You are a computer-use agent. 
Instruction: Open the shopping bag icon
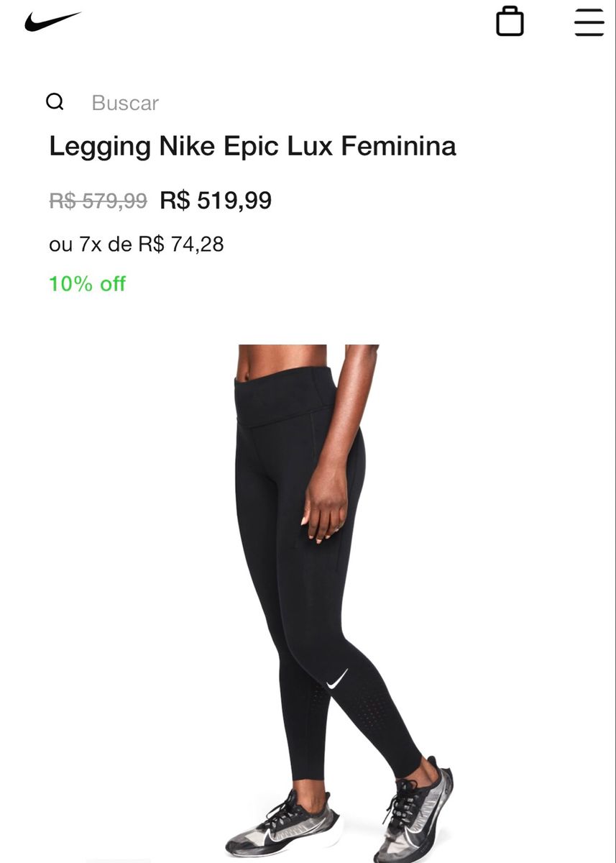click(510, 22)
